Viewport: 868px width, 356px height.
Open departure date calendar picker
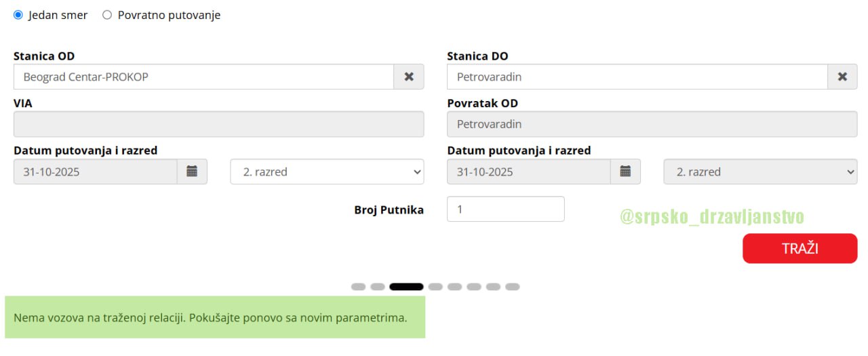point(192,172)
